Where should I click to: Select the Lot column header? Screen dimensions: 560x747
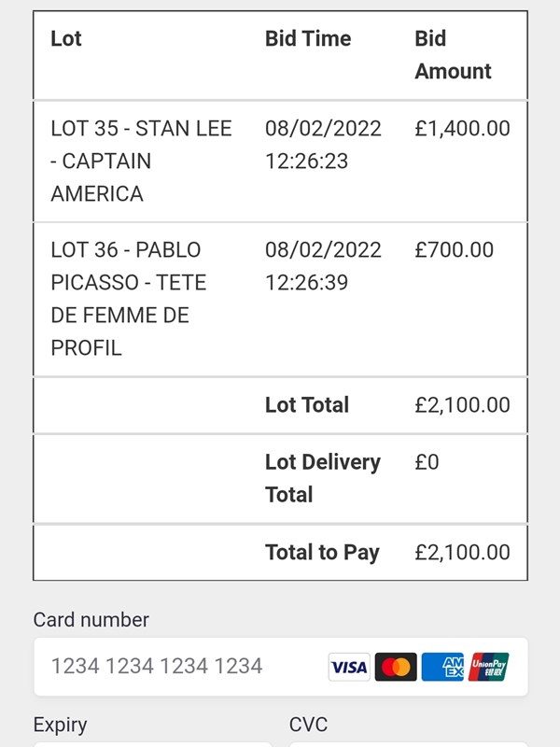point(66,39)
